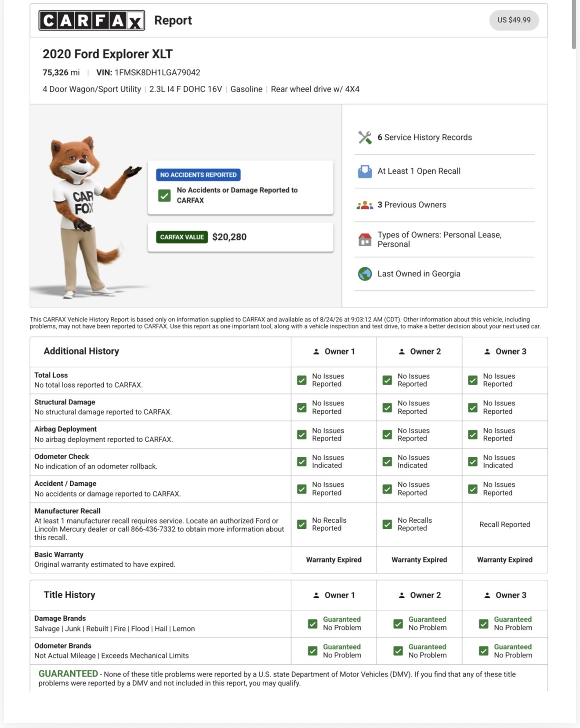Viewport: 580px width, 728px height.
Task: Click the page scrollbar thumb
Action: coord(574,25)
